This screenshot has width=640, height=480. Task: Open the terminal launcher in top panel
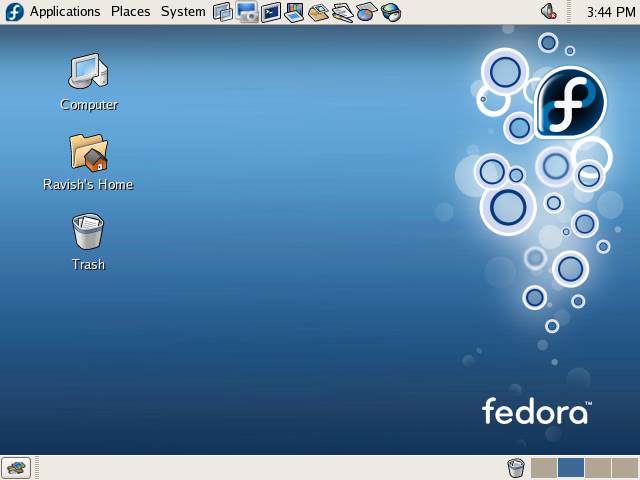click(270, 12)
